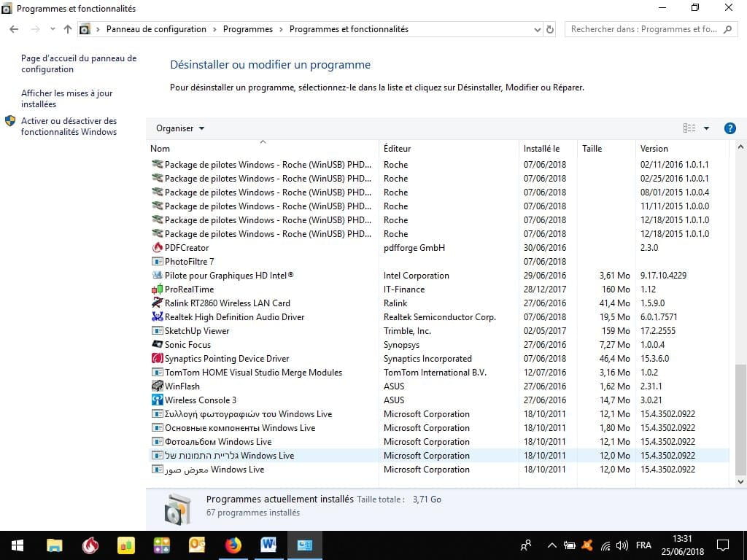Image resolution: width=747 pixels, height=560 pixels.
Task: Open the Action Center notification icon
Action: [x=723, y=545]
